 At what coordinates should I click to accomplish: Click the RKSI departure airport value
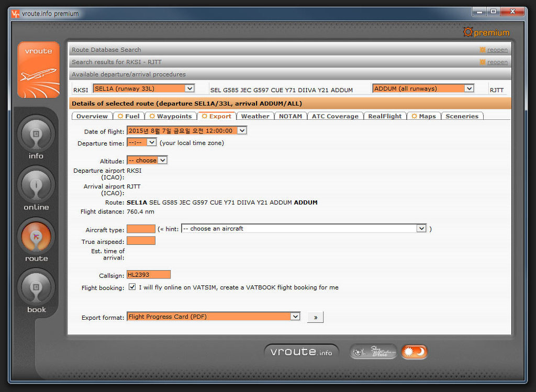click(134, 171)
